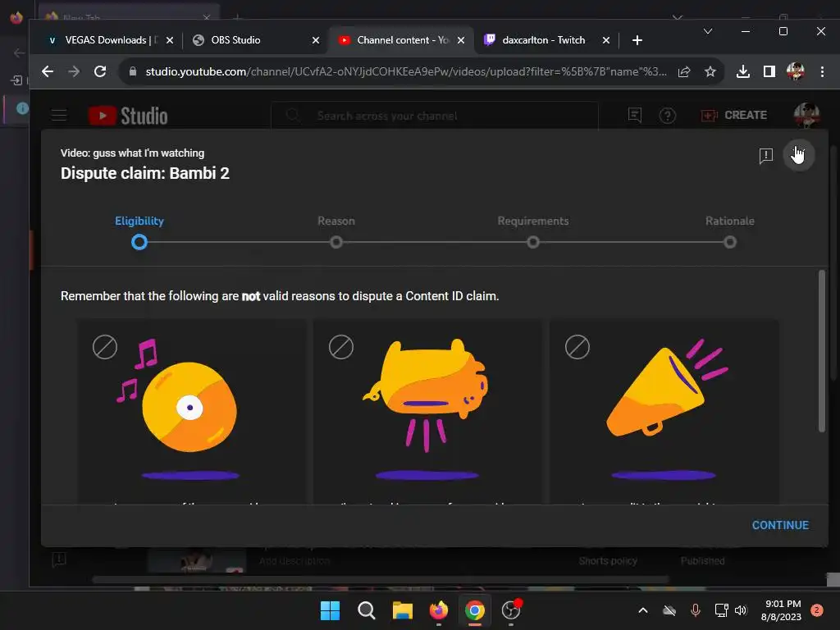Open Chrome downloads
This screenshot has height=630, width=840.
pyautogui.click(x=742, y=71)
